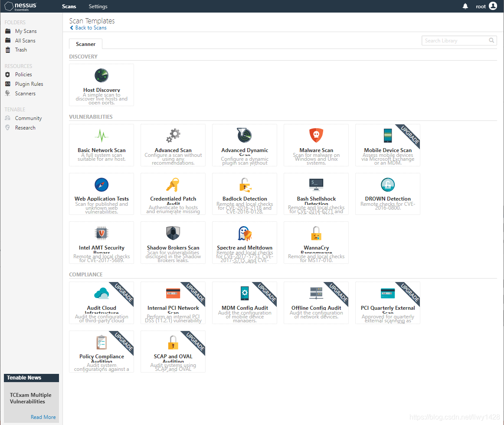
Task: Open the Host Discovery template
Action: [x=101, y=85]
